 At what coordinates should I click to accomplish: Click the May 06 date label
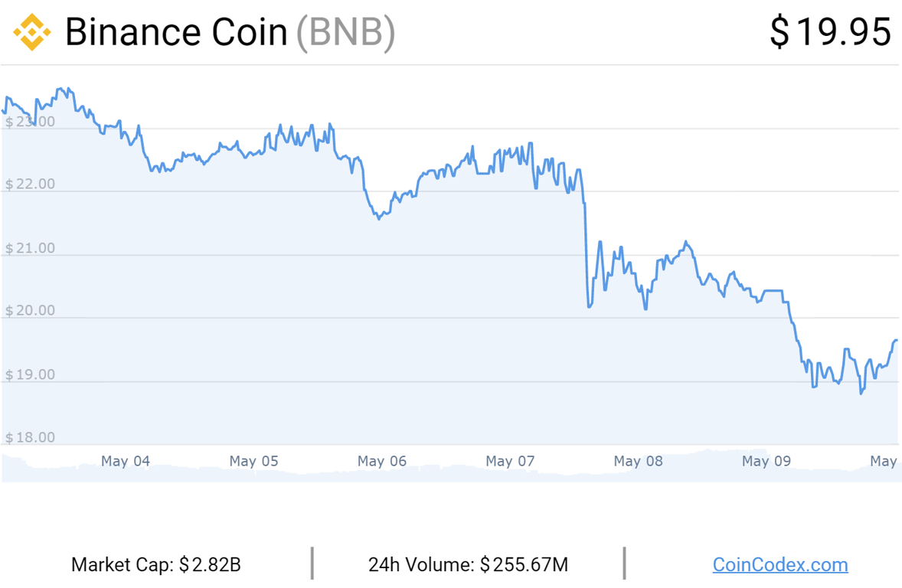click(x=381, y=461)
